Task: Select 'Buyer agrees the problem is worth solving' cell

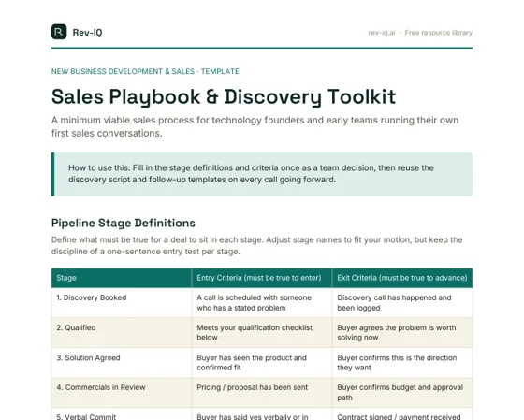Action: click(x=402, y=333)
